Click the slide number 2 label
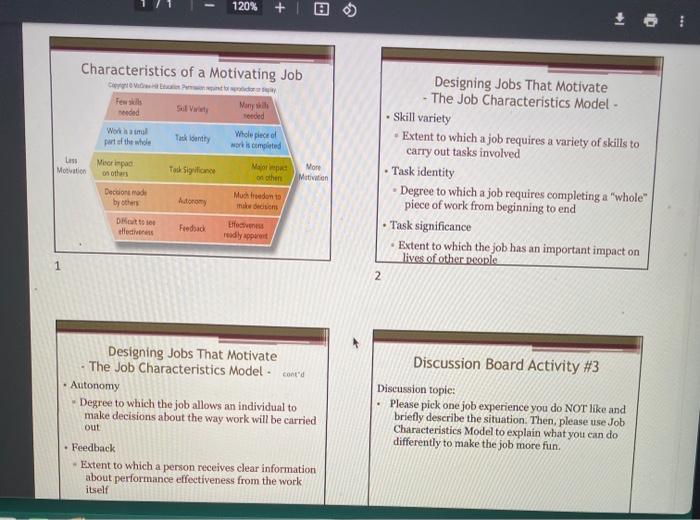 click(378, 276)
